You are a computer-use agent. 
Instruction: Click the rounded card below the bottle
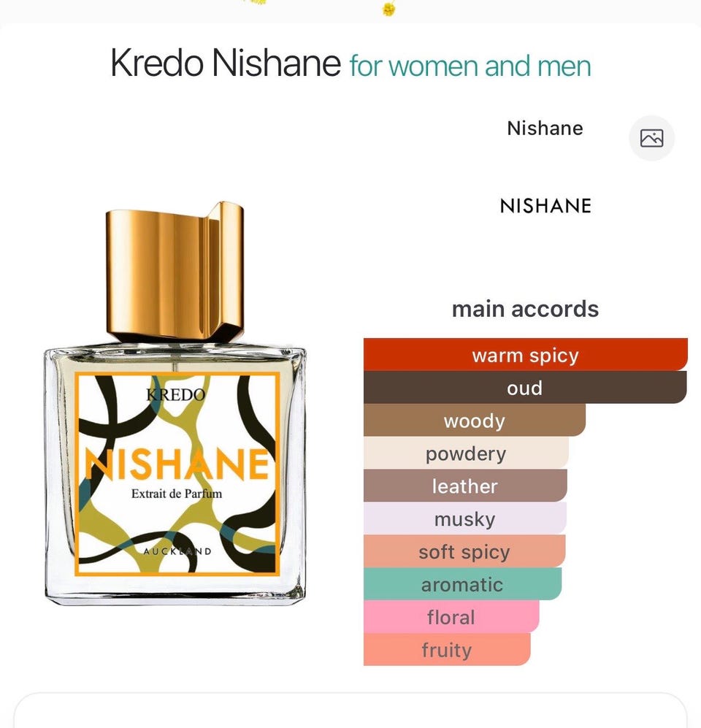pos(350,710)
